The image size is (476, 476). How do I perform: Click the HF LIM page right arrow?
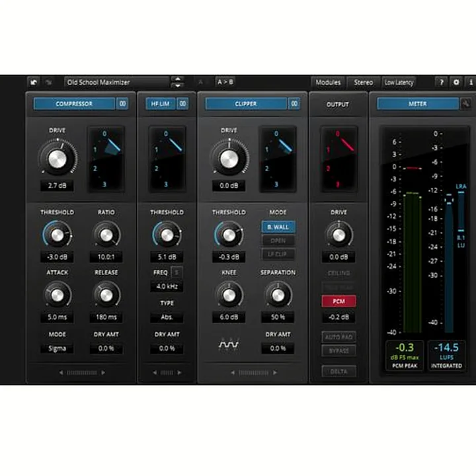click(179, 372)
